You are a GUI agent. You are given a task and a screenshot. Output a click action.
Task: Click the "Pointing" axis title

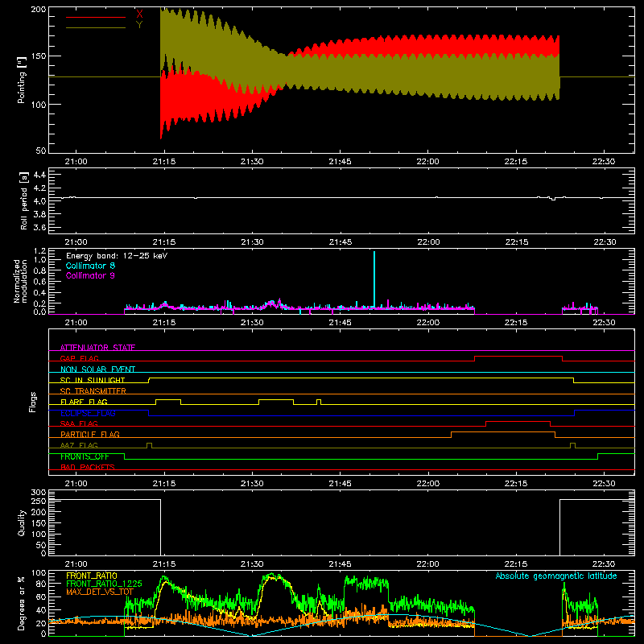tap(22, 80)
